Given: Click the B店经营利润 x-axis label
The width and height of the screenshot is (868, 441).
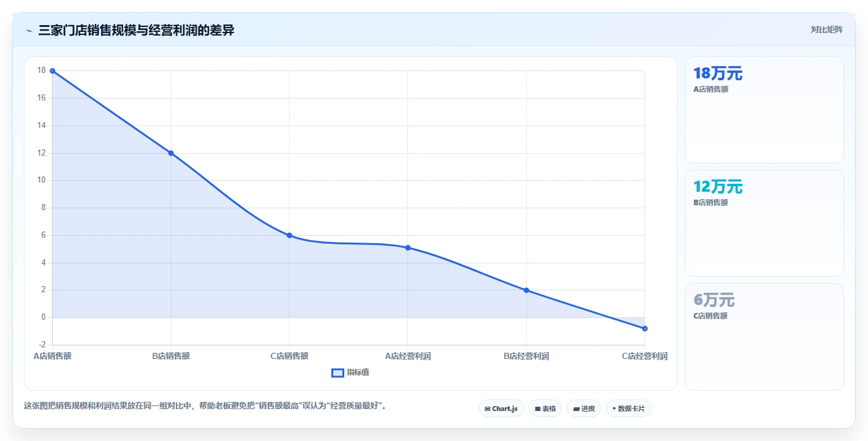Looking at the screenshot, I should click(526, 356).
